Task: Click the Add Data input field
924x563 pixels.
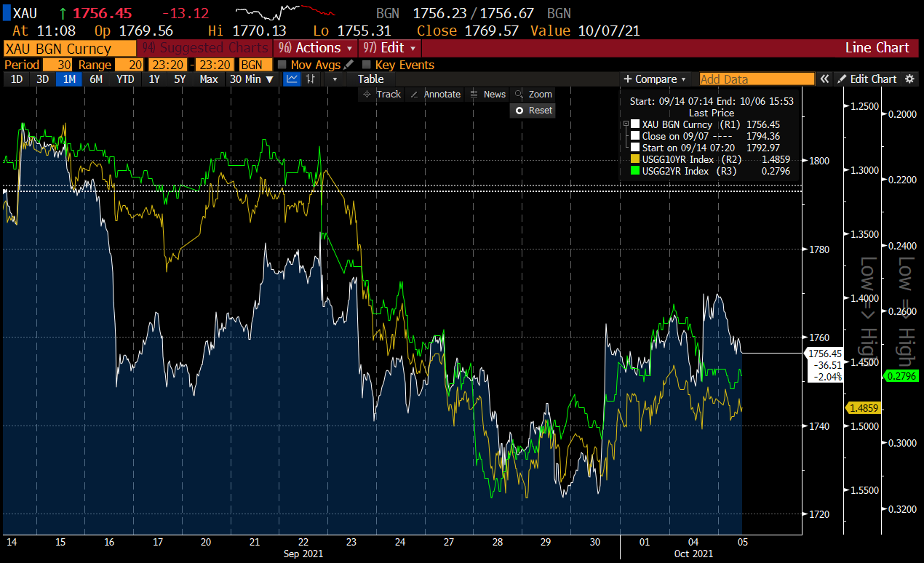Action: point(757,79)
